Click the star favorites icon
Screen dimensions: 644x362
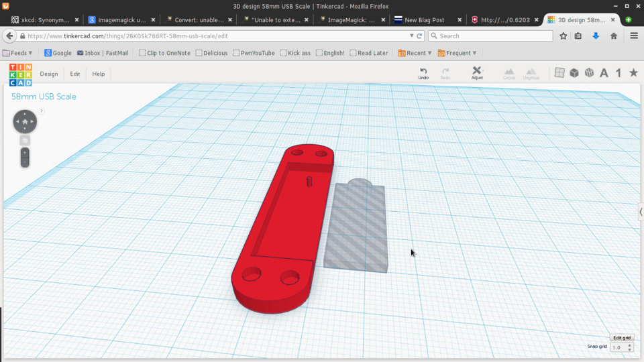[633, 73]
